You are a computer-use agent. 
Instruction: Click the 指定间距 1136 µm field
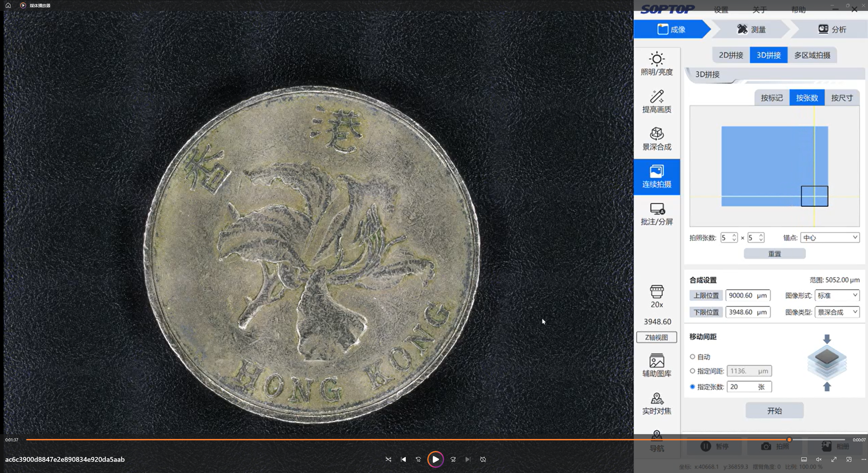(749, 371)
